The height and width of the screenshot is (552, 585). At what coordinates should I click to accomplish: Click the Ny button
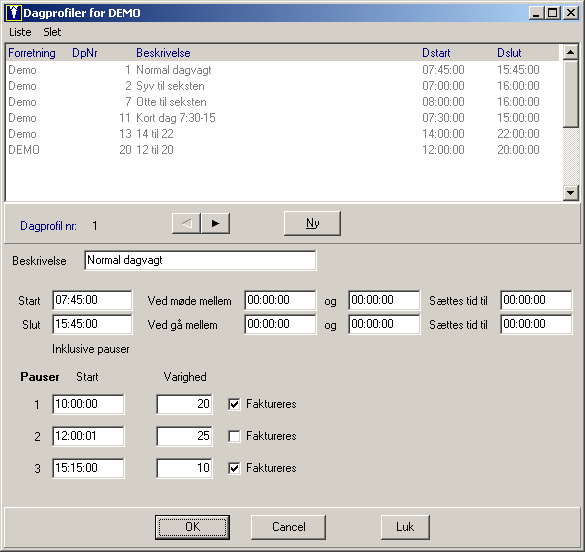click(x=312, y=223)
